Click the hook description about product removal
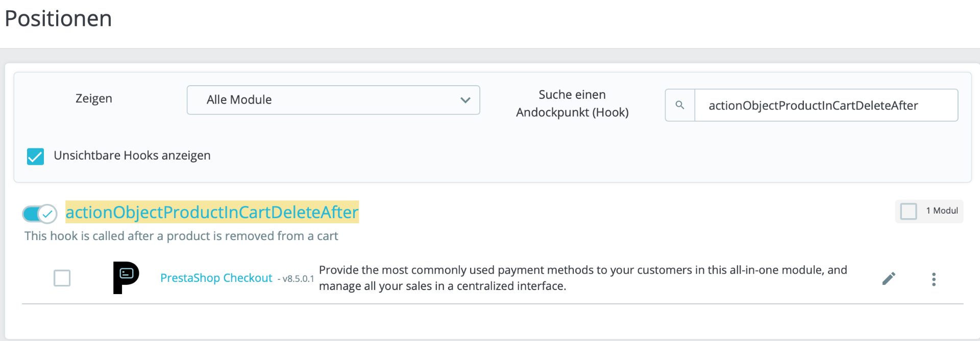The height and width of the screenshot is (341, 980). click(181, 236)
